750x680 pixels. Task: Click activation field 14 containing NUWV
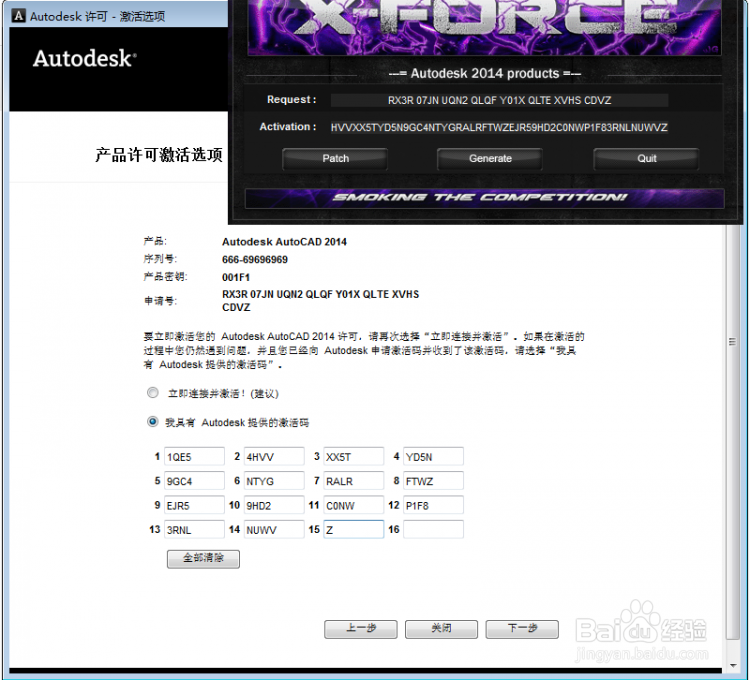(274, 529)
